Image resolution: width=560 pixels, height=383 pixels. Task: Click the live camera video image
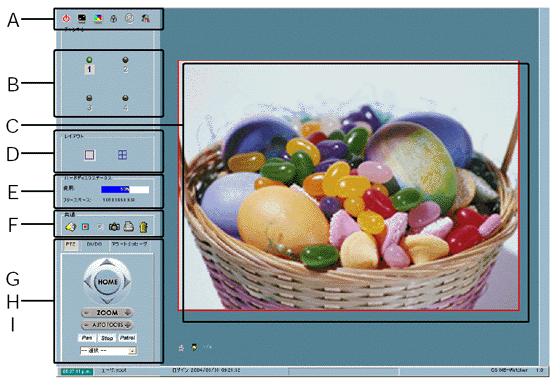349,185
